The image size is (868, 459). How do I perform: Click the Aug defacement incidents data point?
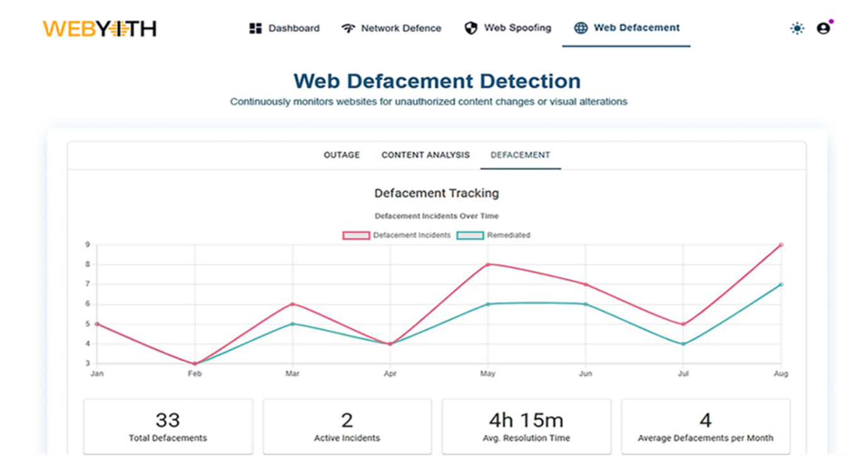tap(781, 244)
